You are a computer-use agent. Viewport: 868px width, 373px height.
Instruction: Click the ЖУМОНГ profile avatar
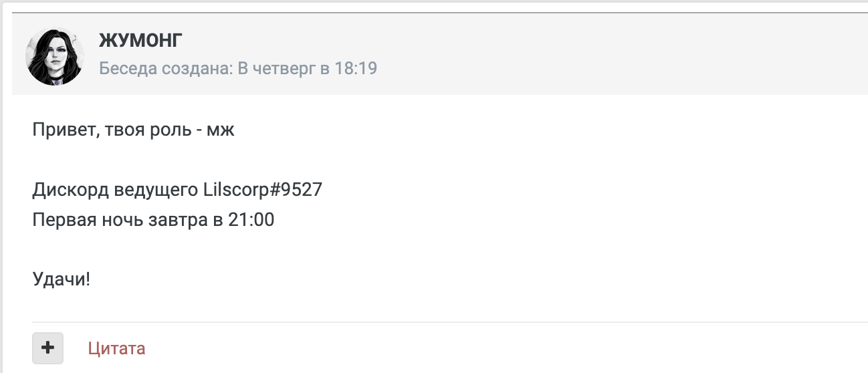55,56
